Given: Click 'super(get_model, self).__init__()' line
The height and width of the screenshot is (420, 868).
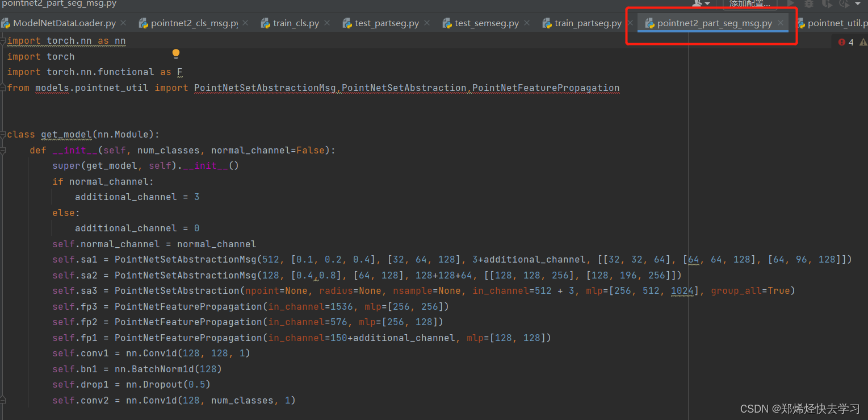Looking at the screenshot, I should 146,166.
